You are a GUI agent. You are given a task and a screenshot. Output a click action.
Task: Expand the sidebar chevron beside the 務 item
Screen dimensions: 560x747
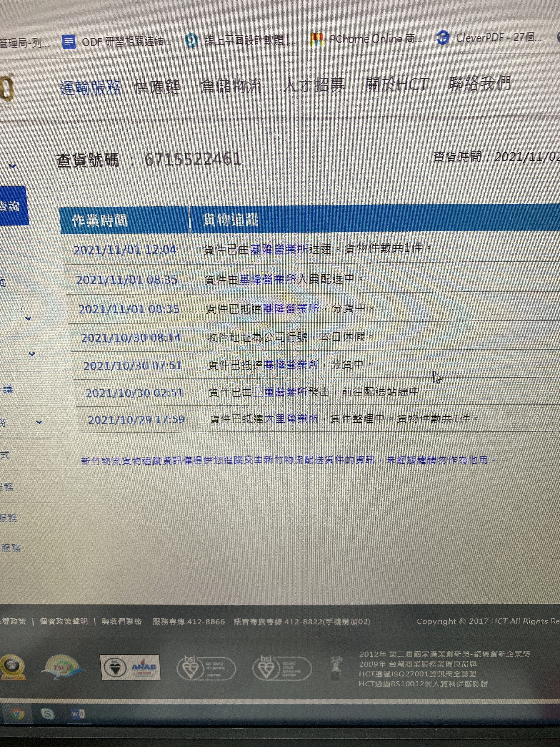[x=39, y=422]
